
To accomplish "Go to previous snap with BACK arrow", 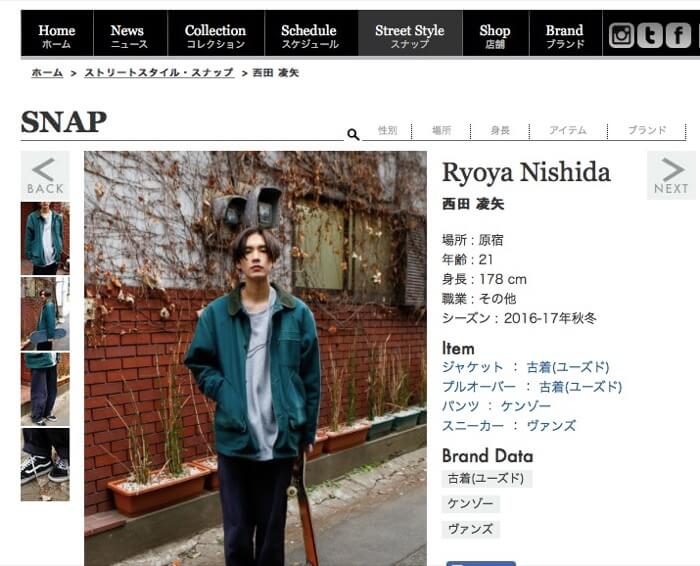I will pos(45,175).
